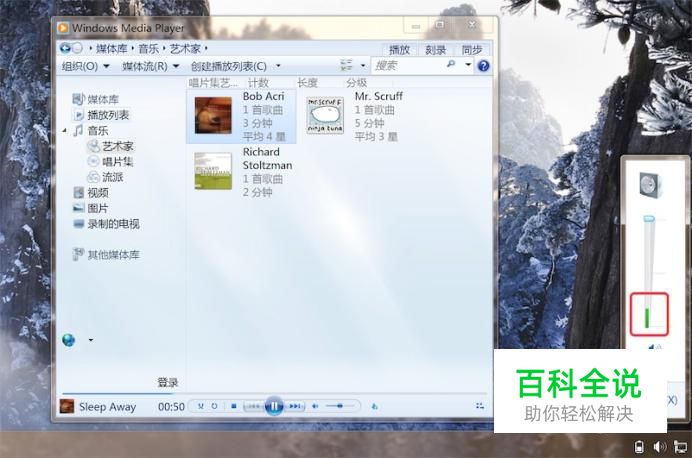The image size is (692, 458).
Task: Select 图片 in the navigation tree
Action: [x=91, y=208]
